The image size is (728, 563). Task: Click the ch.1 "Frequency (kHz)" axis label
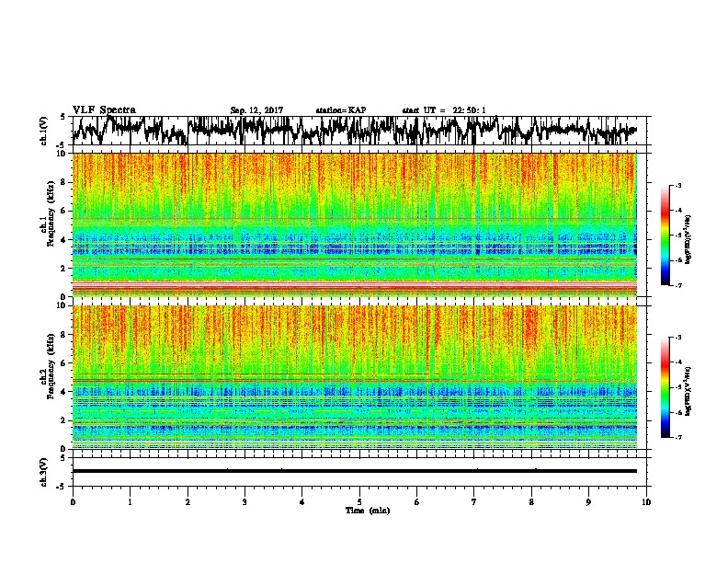tap(51, 213)
